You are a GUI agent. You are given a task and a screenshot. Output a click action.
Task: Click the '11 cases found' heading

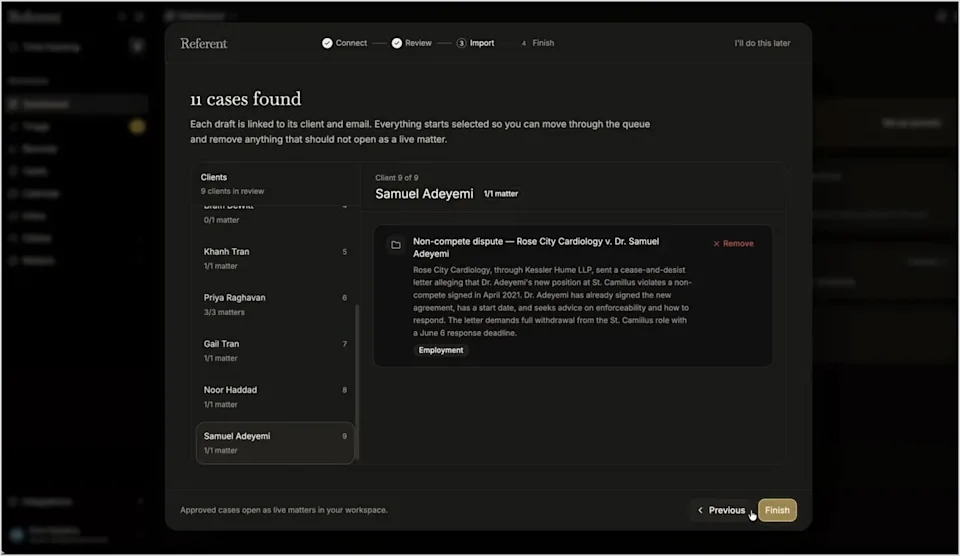[246, 99]
